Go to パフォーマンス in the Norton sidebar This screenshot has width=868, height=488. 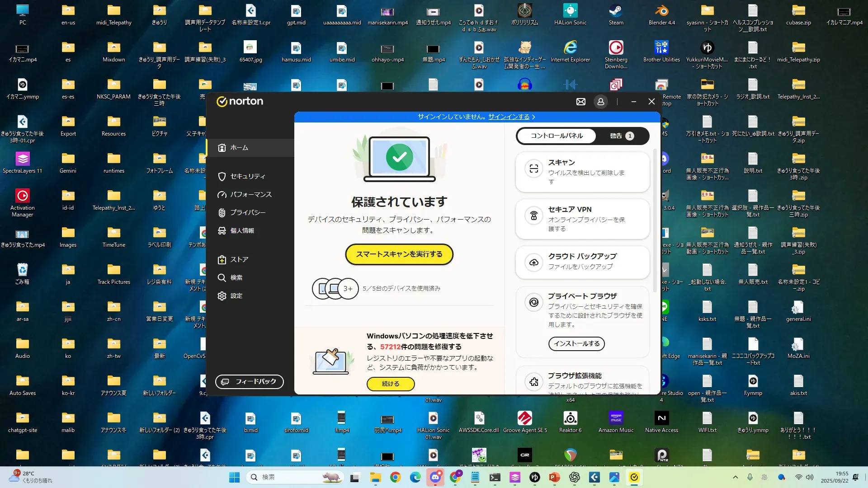[x=250, y=194]
